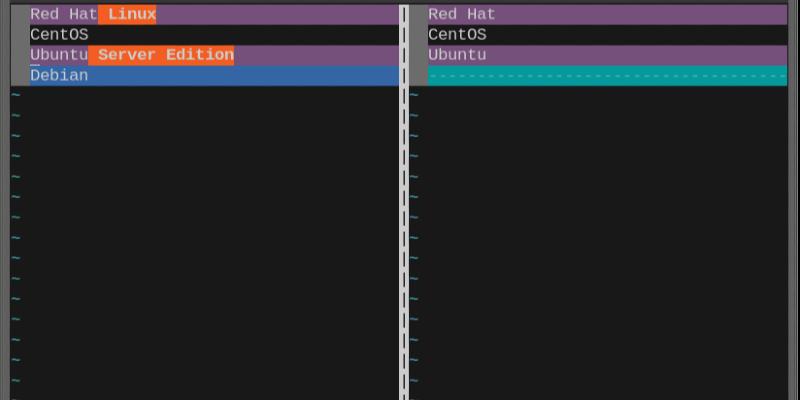Image resolution: width=800 pixels, height=400 pixels.
Task: Click left fold column beside "CentOS"
Action: (x=20, y=35)
